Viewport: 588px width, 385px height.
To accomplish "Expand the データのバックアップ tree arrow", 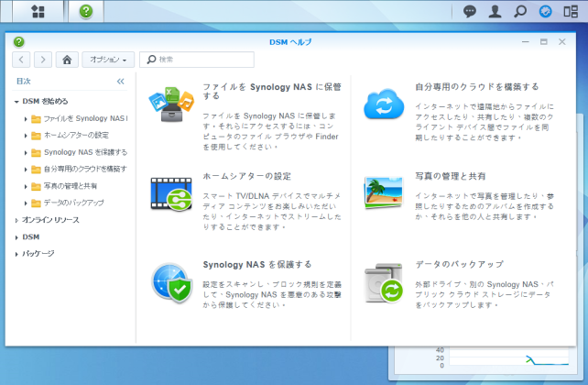I will [x=26, y=203].
